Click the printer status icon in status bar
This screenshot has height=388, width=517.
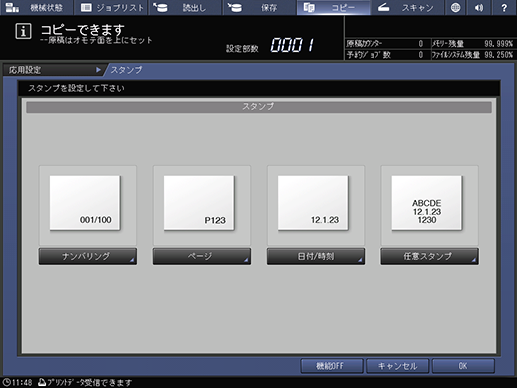pyautogui.click(x=42, y=382)
